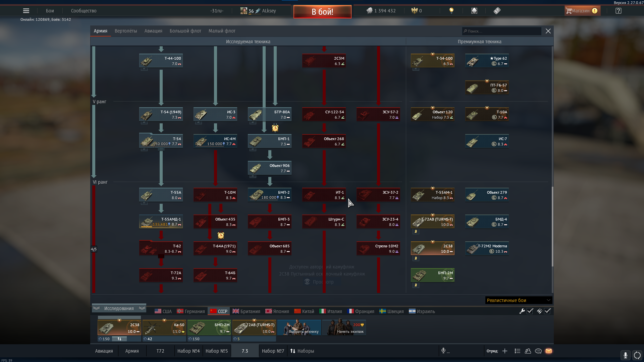Click the ammunition auto-refill icon

tap(539, 311)
